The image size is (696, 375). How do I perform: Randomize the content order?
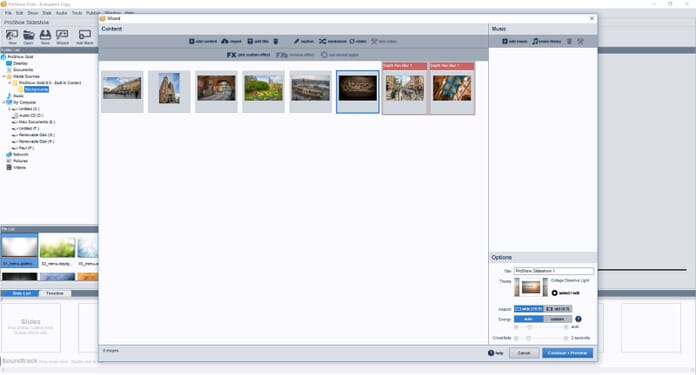pos(332,41)
